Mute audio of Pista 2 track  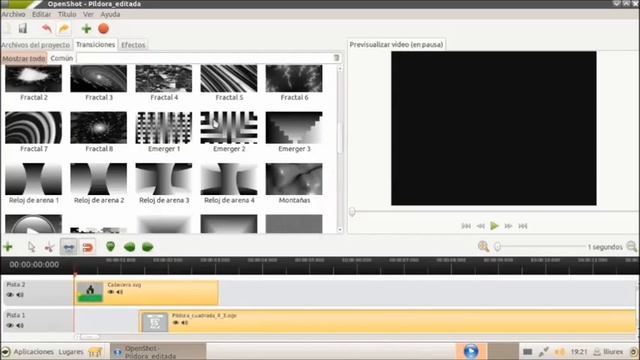tap(20, 295)
